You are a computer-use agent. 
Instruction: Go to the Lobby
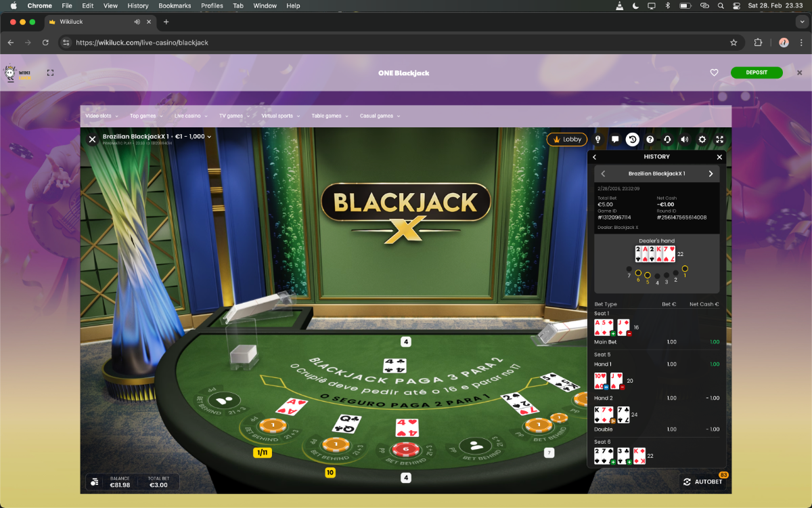pos(567,140)
